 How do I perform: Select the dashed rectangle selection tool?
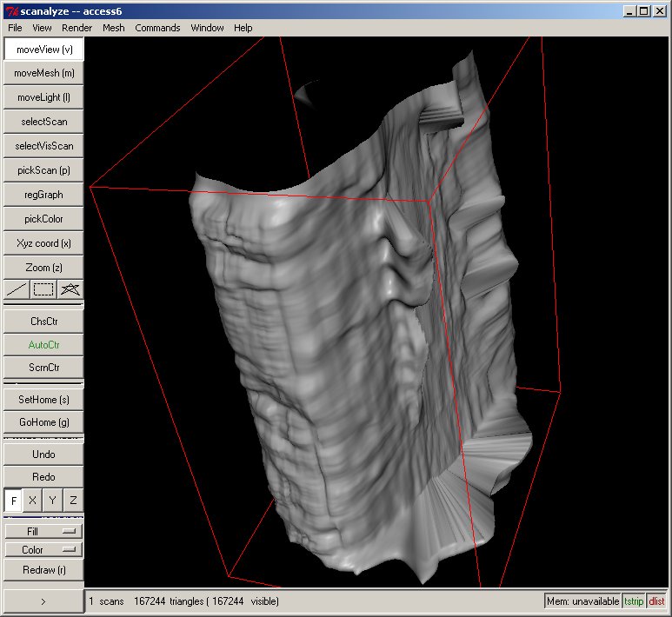[x=43, y=289]
